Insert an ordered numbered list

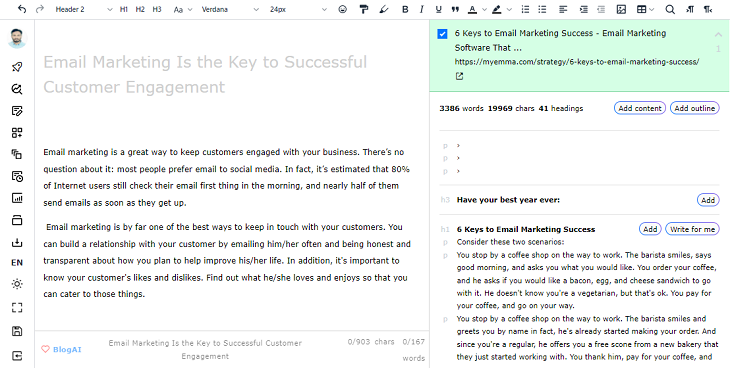[525, 9]
